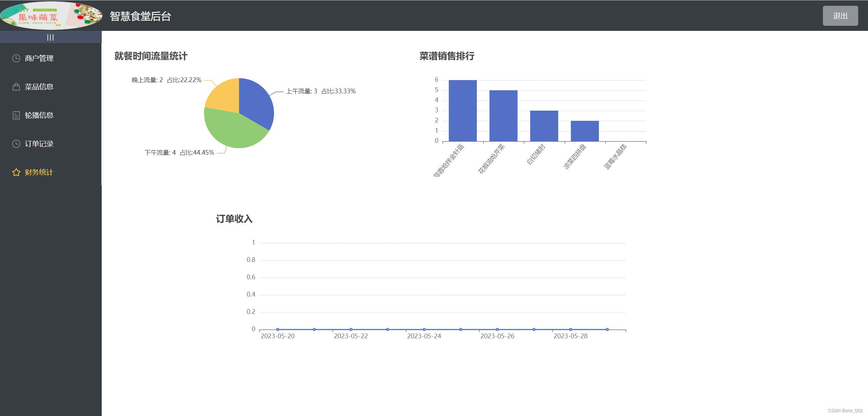The width and height of the screenshot is (868, 416).
Task: Click the shopping bag icon beside 菜品信息
Action: 16,87
